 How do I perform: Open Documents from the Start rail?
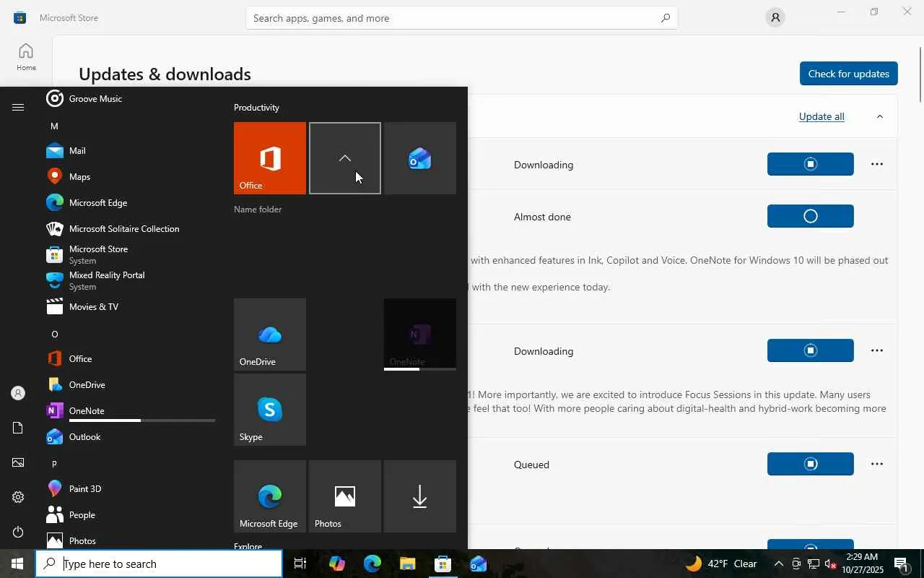coord(18,428)
